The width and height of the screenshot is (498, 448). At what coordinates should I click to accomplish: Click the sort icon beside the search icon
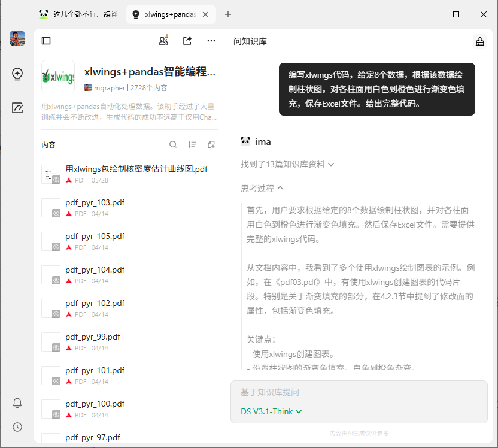pyautogui.click(x=192, y=144)
